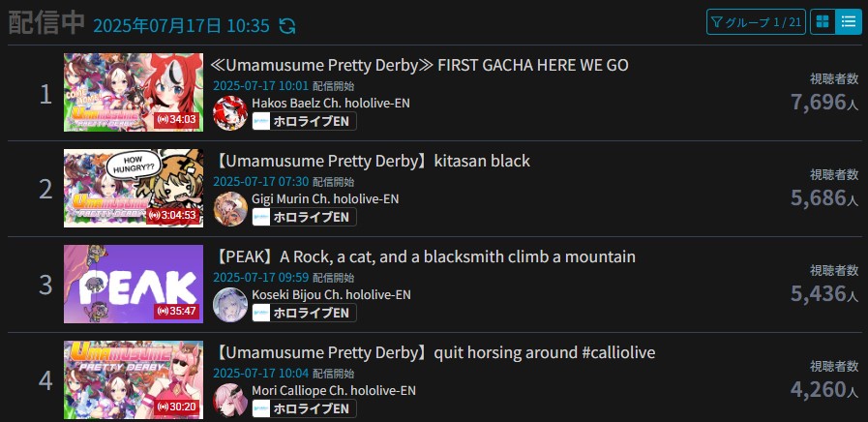Open the グループ 1/21 filter
The image size is (868, 422).
pos(756,22)
